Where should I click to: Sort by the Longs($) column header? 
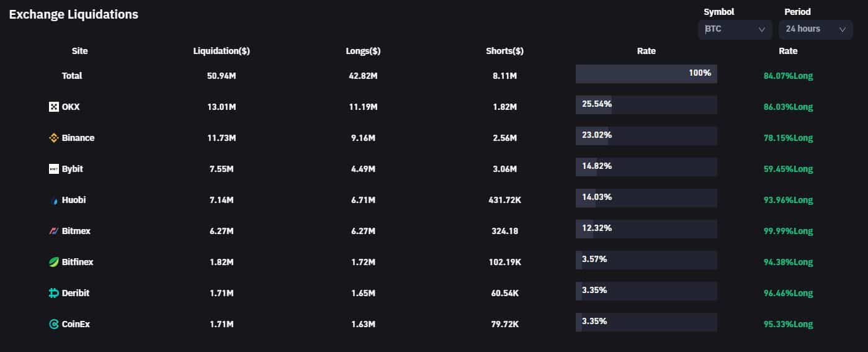(x=363, y=51)
